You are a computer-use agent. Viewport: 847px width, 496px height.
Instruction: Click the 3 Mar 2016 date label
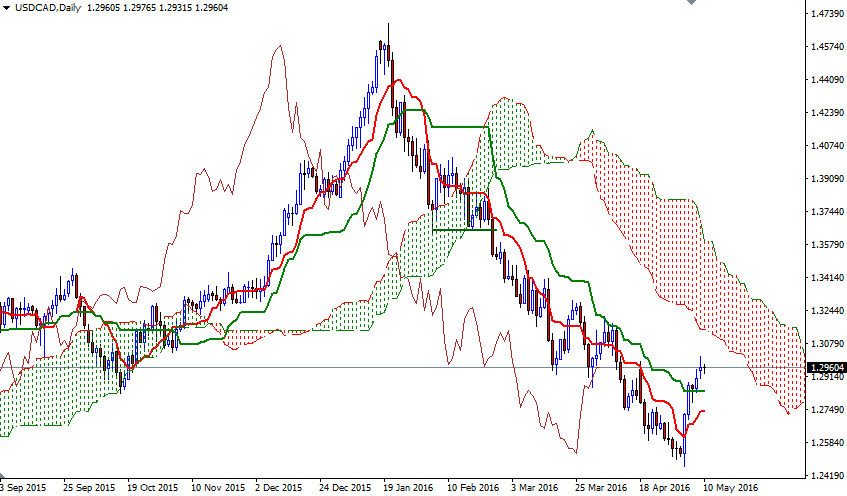point(536,487)
